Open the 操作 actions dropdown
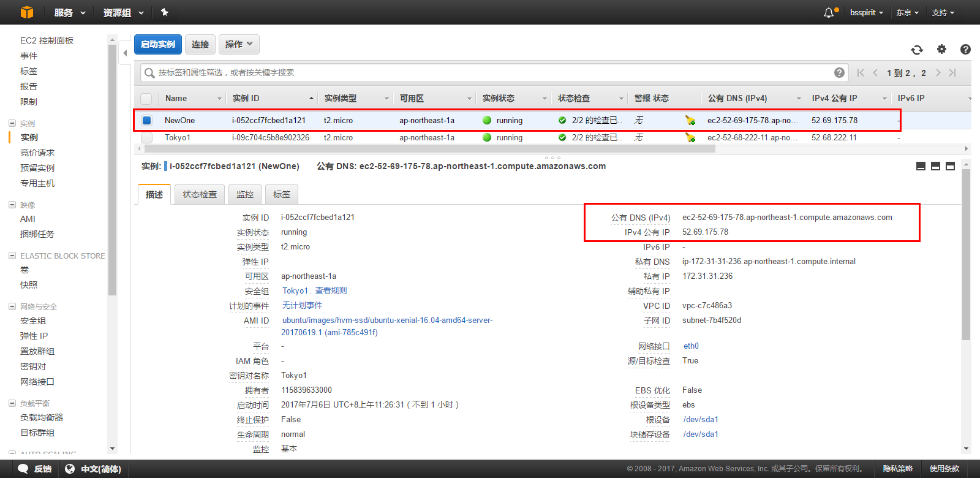The height and width of the screenshot is (478, 980). [x=239, y=44]
